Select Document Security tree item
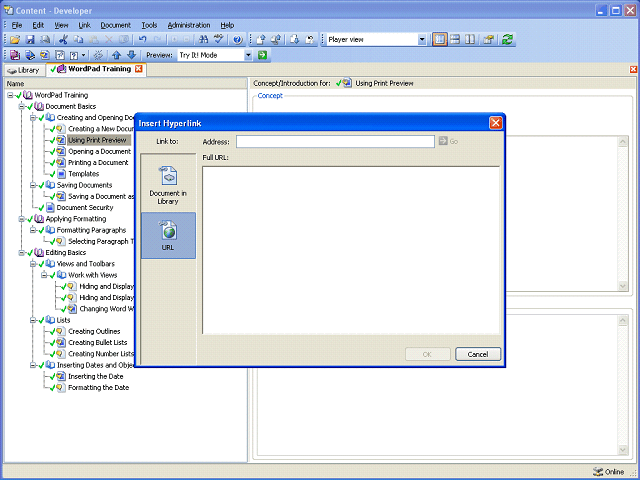640x480 pixels. click(x=84, y=208)
